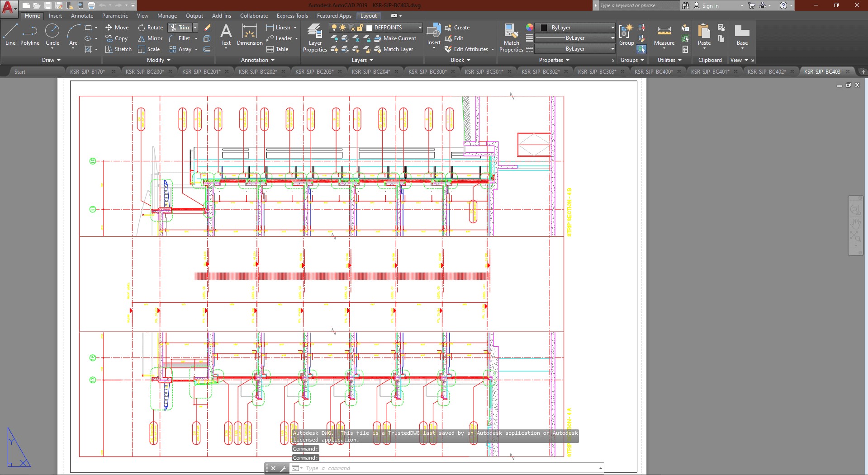Expand the Trim tool dropdown arrow

(195, 28)
